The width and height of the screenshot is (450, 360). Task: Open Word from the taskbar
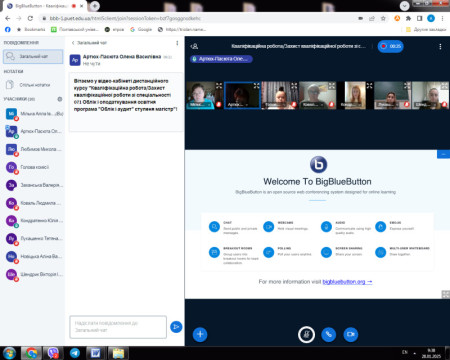coord(96,353)
